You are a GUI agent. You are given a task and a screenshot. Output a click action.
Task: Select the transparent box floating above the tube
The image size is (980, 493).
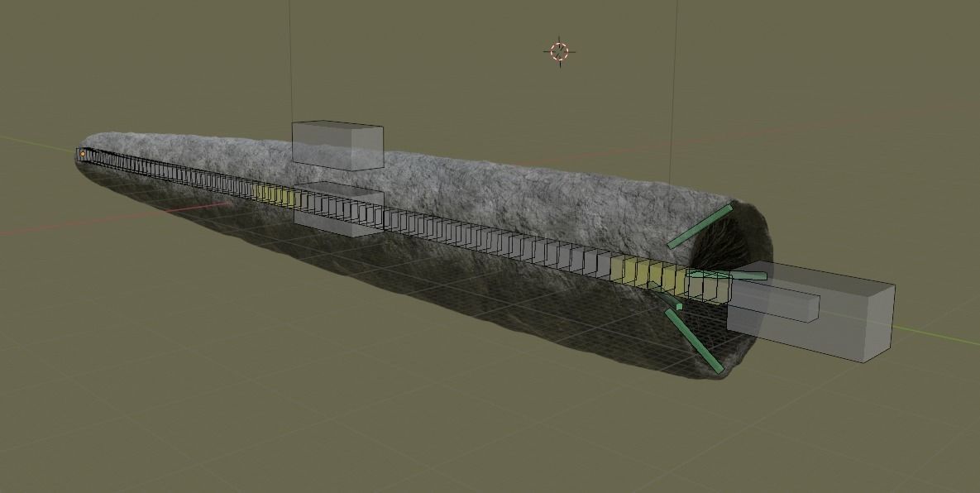pyautogui.click(x=337, y=145)
